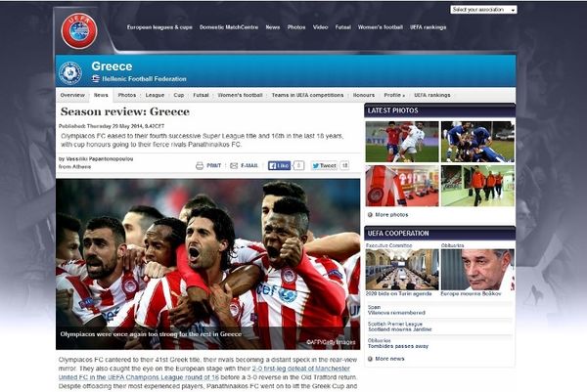This screenshot has height=392, width=587.
Task: Switch to the Overview tab
Action: point(72,95)
